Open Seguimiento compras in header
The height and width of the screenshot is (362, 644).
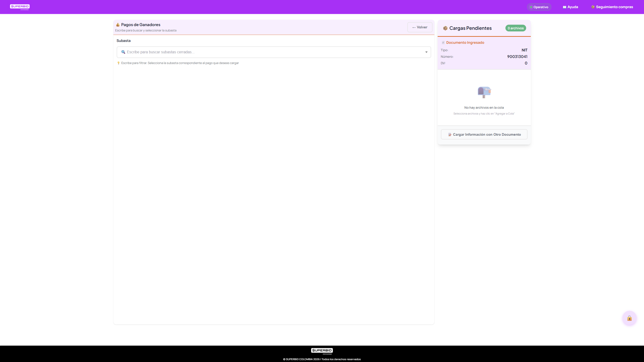[612, 7]
